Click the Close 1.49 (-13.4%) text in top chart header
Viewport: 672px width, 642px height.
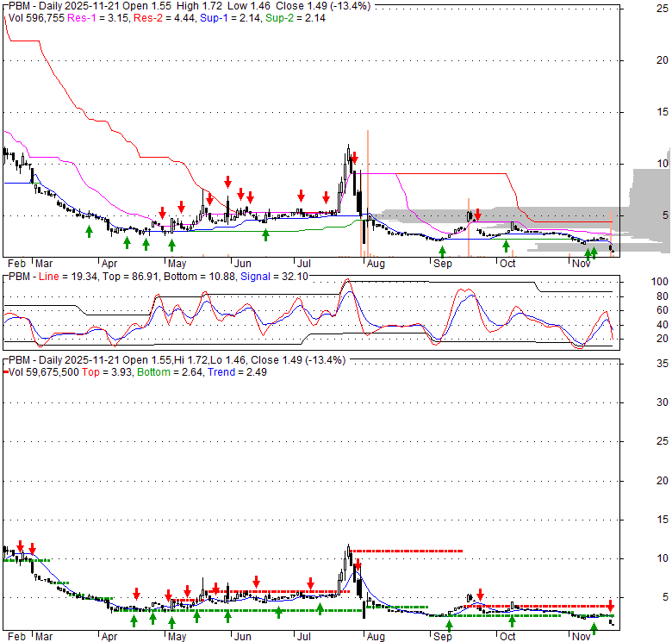(323, 6)
